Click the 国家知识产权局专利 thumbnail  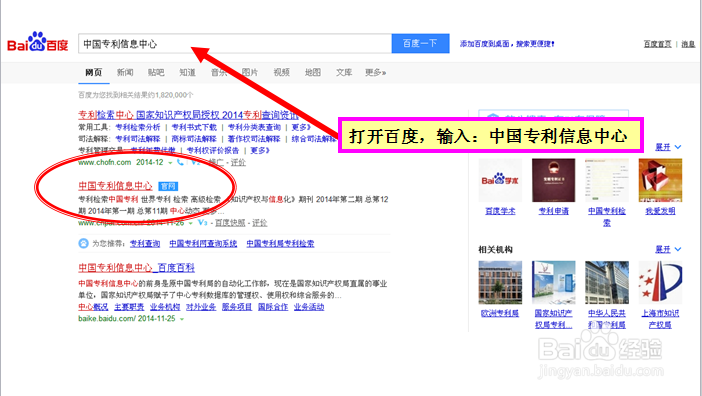click(553, 283)
